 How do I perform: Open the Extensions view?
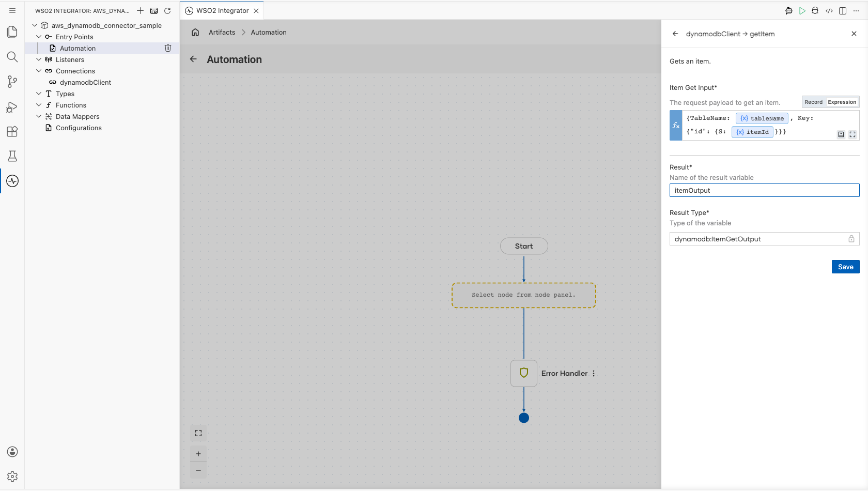pos(12,131)
